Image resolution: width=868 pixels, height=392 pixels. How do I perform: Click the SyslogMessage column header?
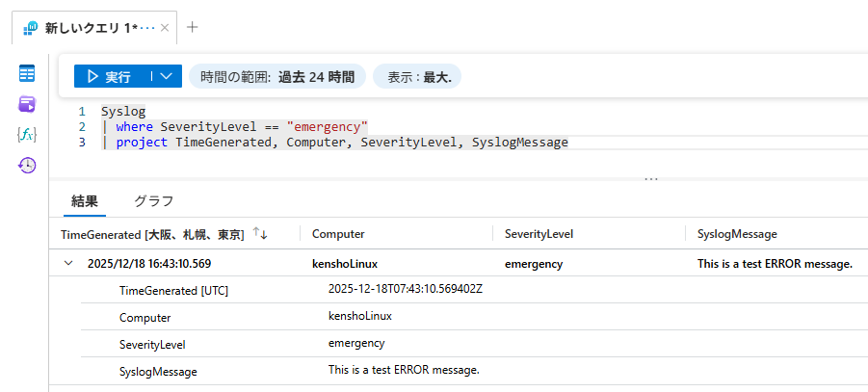(737, 234)
